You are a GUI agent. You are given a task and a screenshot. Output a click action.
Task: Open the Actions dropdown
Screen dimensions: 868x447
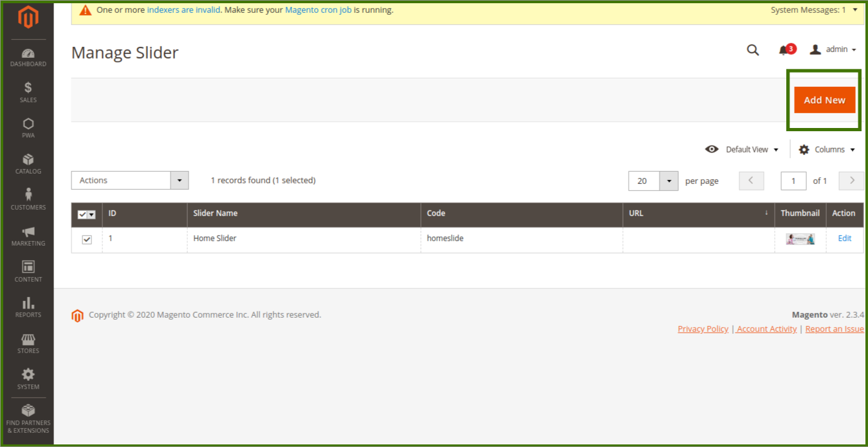[130, 180]
